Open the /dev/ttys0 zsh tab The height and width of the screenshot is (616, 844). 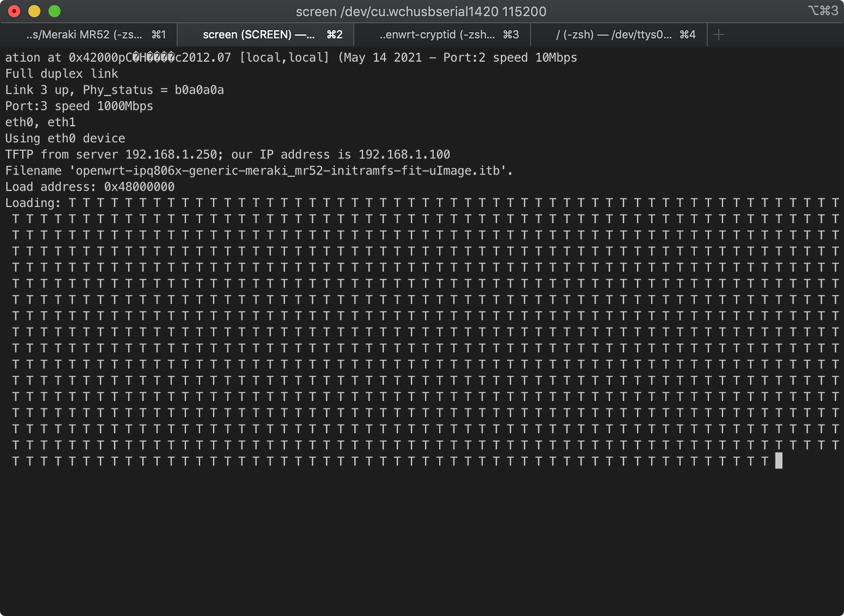[619, 34]
